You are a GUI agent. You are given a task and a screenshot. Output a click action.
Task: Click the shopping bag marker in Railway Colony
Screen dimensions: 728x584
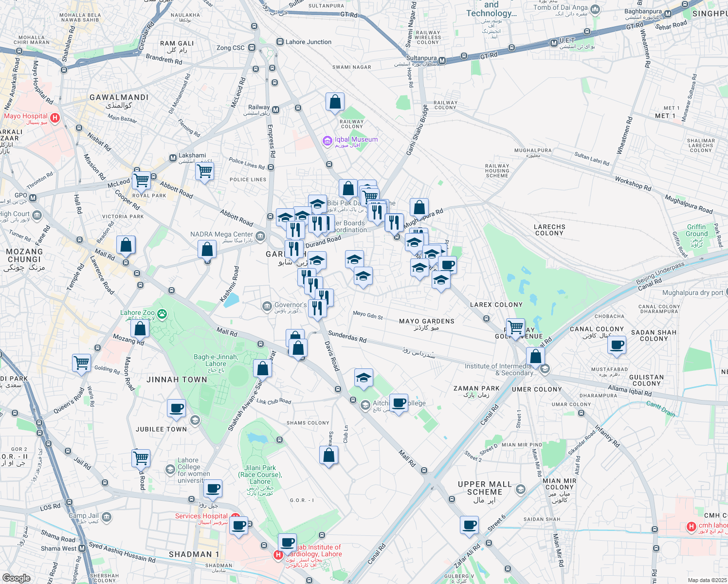[335, 103]
